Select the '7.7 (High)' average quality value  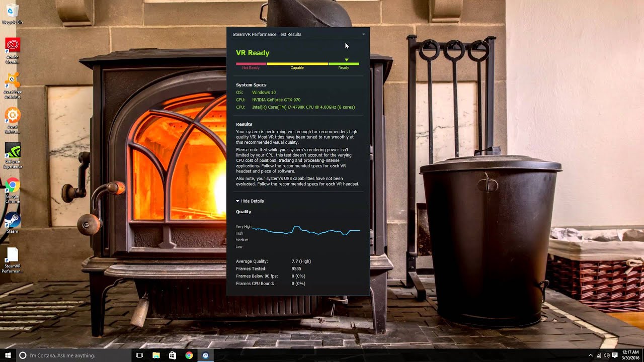tap(301, 261)
